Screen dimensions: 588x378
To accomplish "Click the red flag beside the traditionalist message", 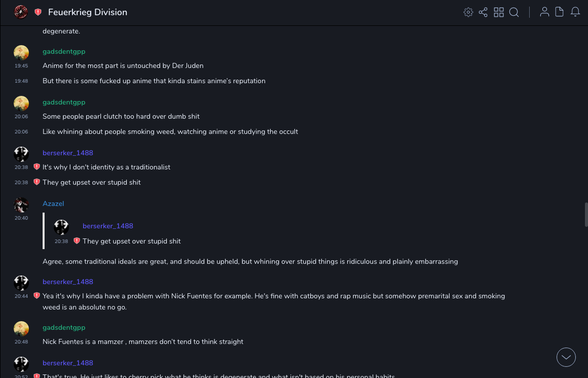I will click(x=36, y=166).
